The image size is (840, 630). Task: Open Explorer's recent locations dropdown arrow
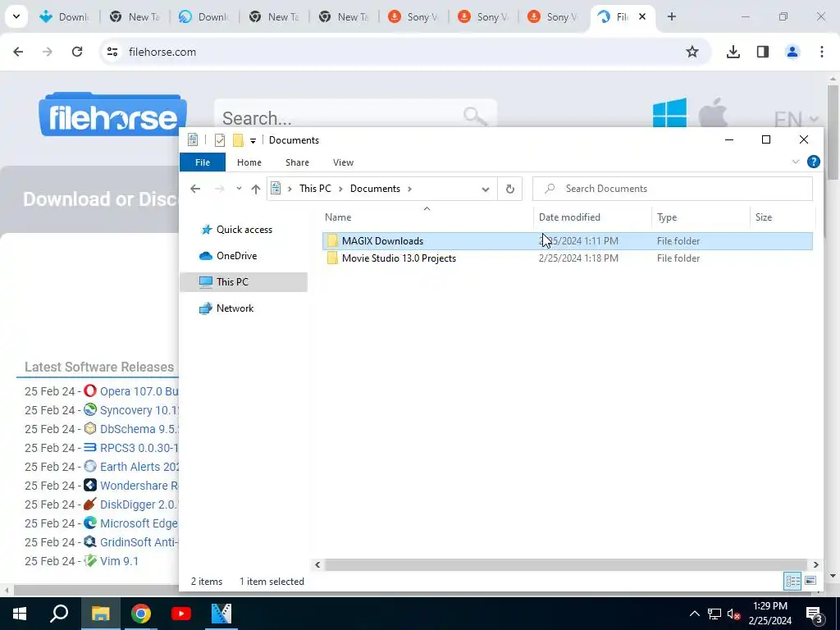[x=239, y=189]
